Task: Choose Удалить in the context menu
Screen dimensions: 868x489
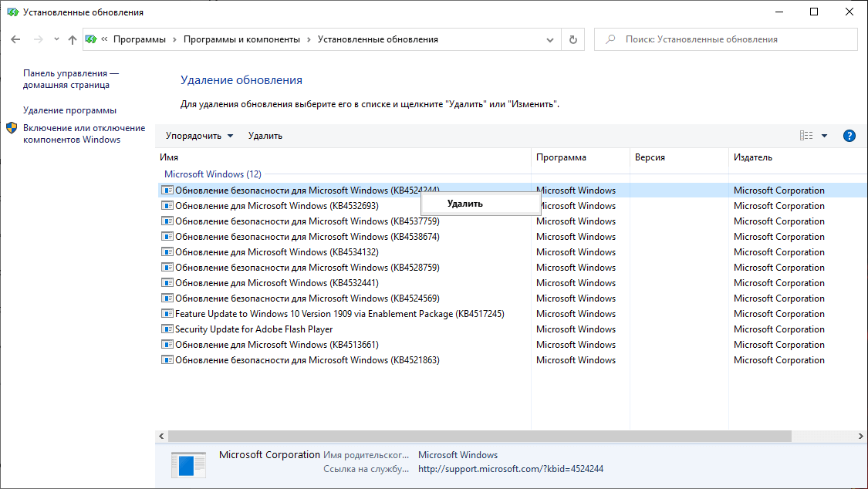Action: click(x=465, y=204)
